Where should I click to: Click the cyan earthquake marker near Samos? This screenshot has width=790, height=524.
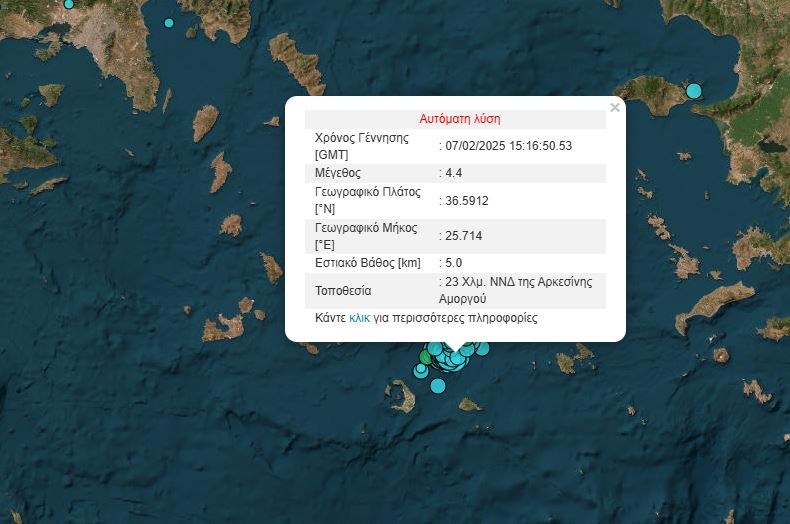pyautogui.click(x=694, y=91)
